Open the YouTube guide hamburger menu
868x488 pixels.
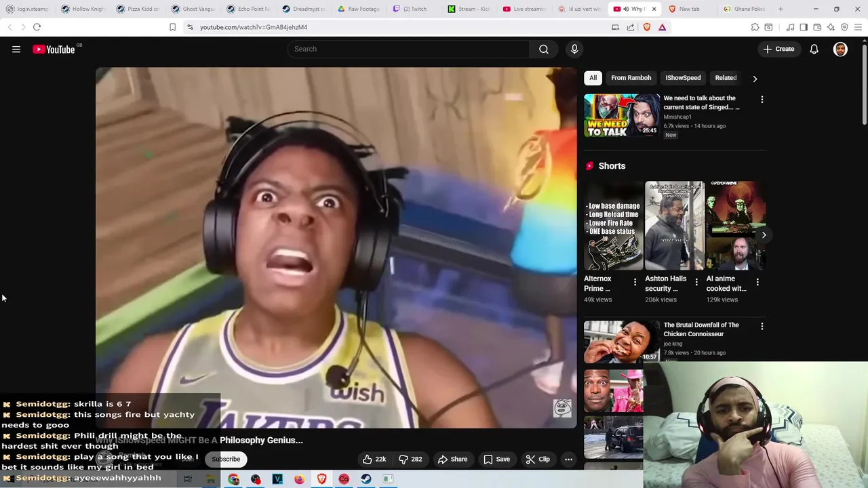[x=16, y=49]
